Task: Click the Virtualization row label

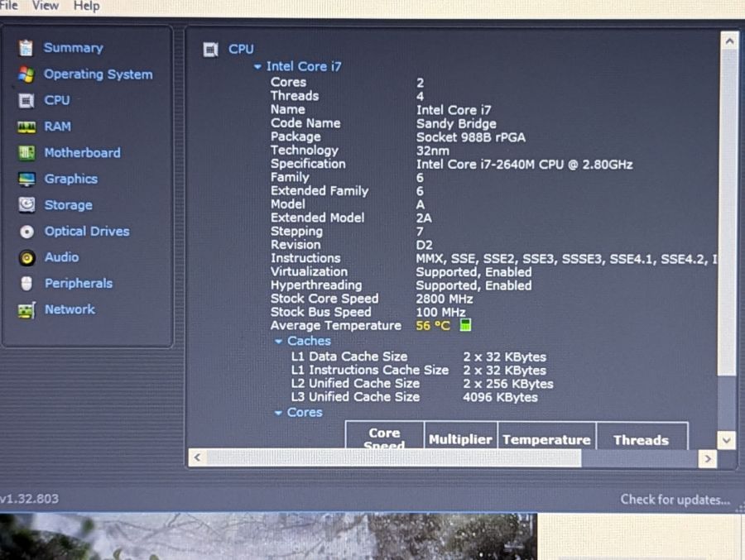Action: (x=309, y=271)
